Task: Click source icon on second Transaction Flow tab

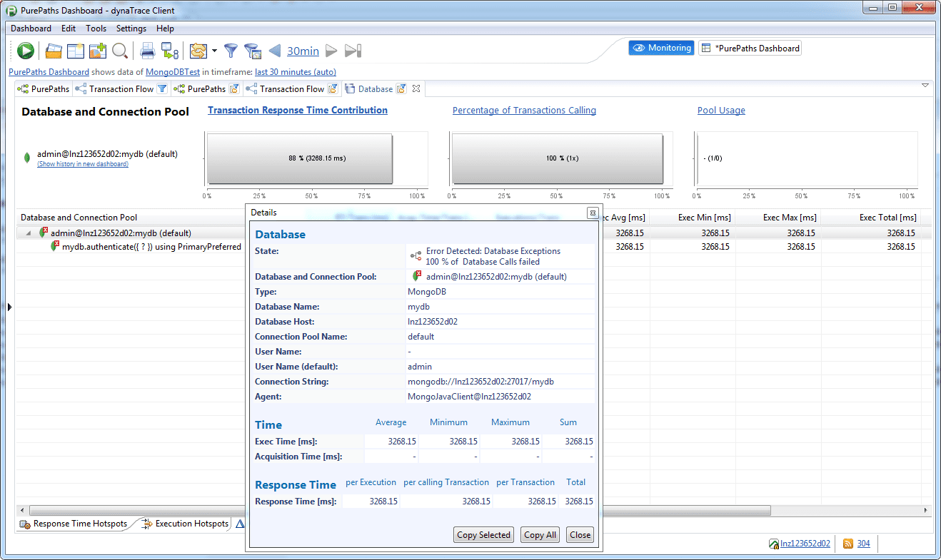Action: pyautogui.click(x=332, y=89)
